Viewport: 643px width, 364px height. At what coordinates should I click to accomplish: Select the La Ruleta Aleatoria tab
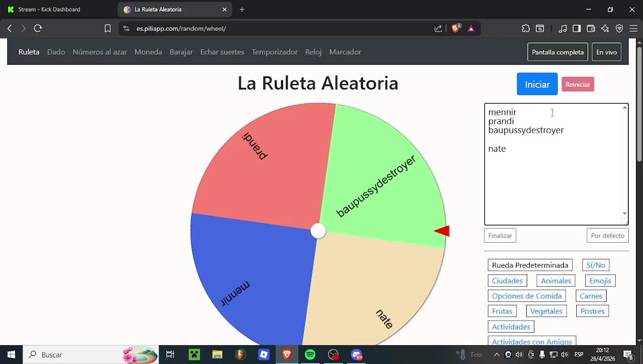click(175, 10)
